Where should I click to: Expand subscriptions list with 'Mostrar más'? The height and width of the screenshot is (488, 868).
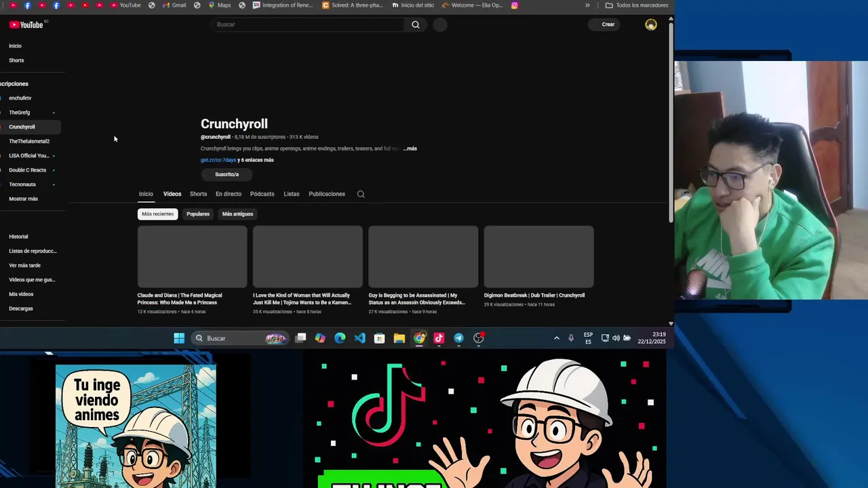(23, 199)
